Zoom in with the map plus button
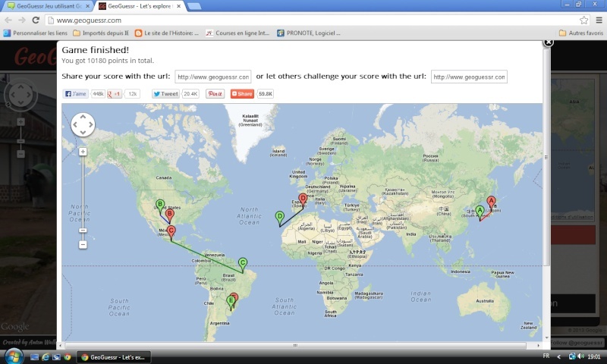This screenshot has width=607, height=364. point(83,152)
